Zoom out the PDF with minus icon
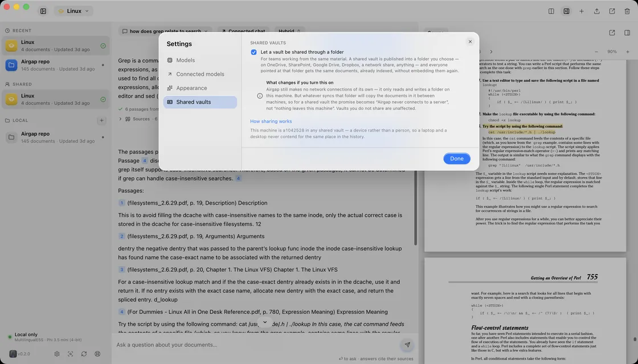This screenshot has height=364, width=638. (596, 52)
